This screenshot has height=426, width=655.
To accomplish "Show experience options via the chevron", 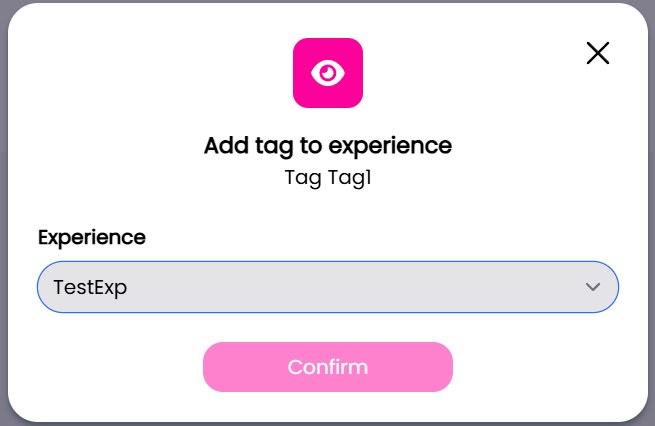I will 593,287.
